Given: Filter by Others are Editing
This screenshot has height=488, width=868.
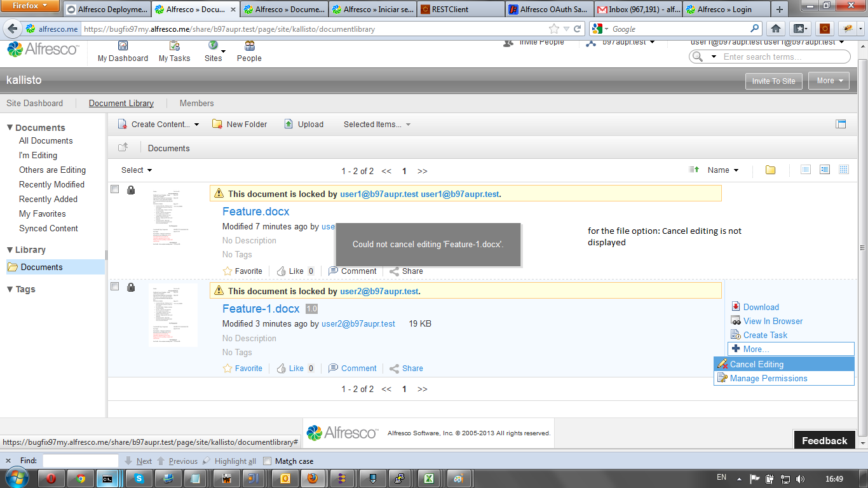Looking at the screenshot, I should pos(52,170).
